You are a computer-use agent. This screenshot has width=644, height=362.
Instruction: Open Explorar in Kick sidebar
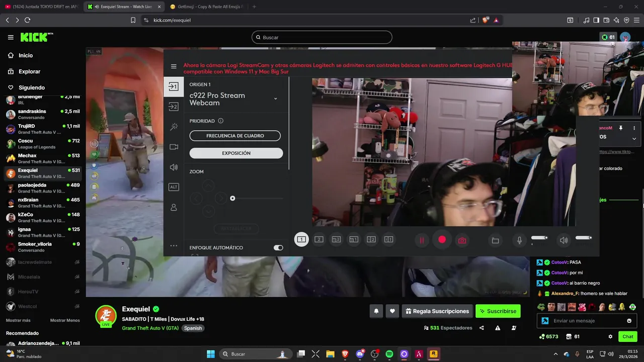29,71
